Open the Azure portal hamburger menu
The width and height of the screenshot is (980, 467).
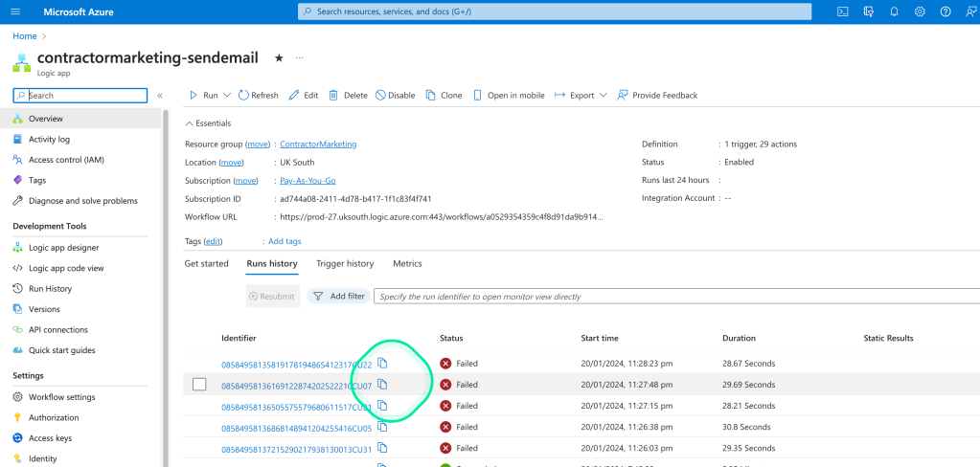15,11
